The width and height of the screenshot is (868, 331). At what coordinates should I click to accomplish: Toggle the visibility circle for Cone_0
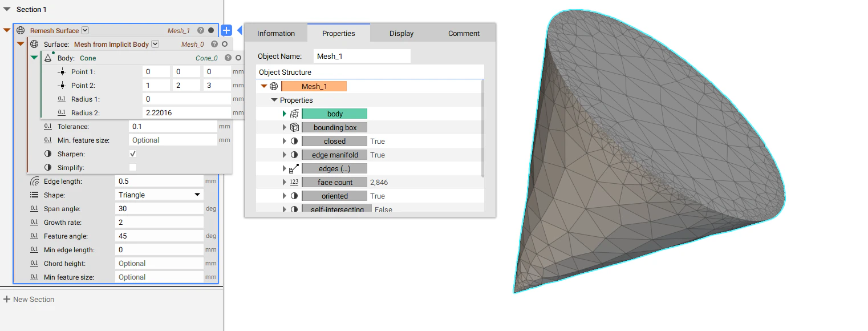click(x=238, y=58)
